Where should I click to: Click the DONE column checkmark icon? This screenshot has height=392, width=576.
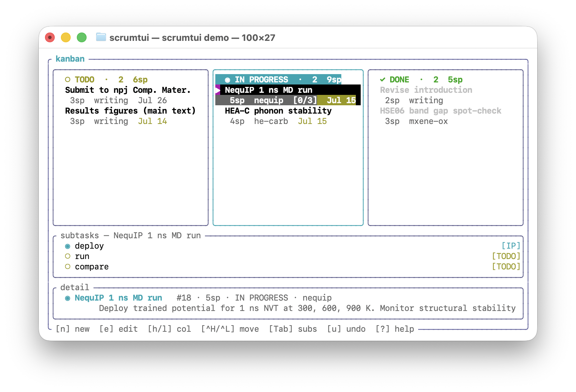tap(382, 80)
